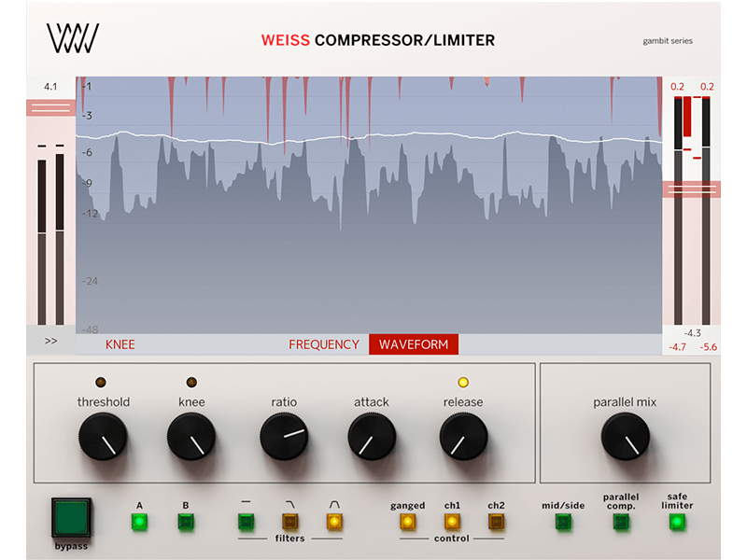Image resolution: width=747 pixels, height=560 pixels.
Task: Switch to the FREQUENCY display tab
Action: (x=324, y=344)
